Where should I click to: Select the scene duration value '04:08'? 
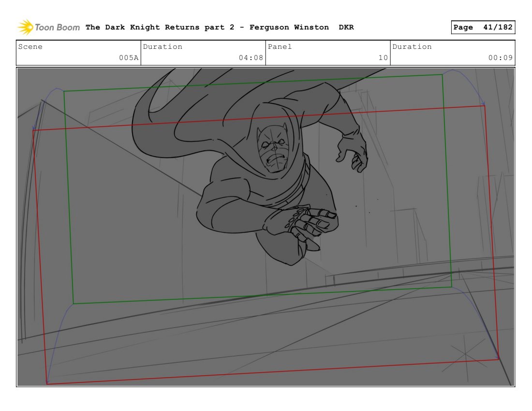(x=251, y=58)
